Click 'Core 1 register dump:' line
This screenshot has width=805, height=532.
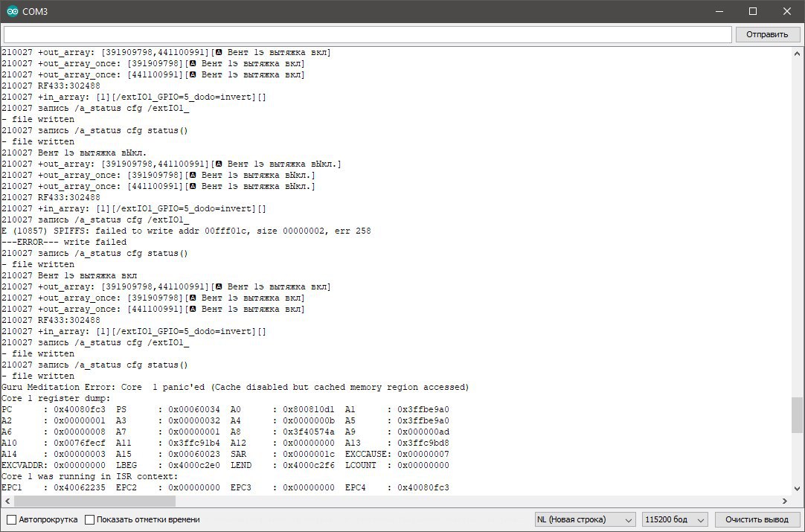coord(56,399)
